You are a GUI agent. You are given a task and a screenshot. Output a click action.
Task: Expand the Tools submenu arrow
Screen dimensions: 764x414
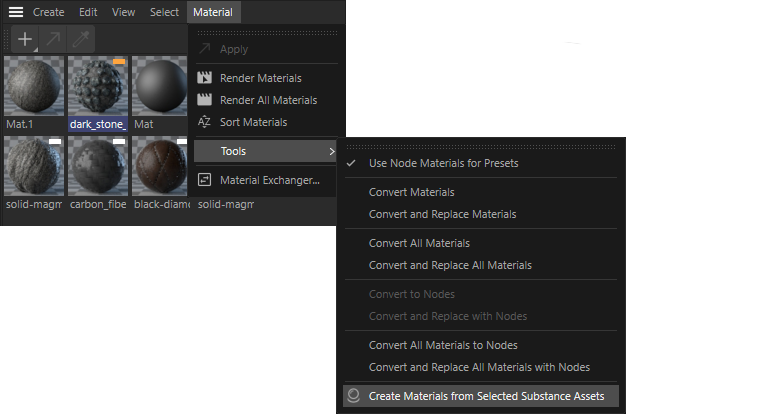pyautogui.click(x=332, y=151)
